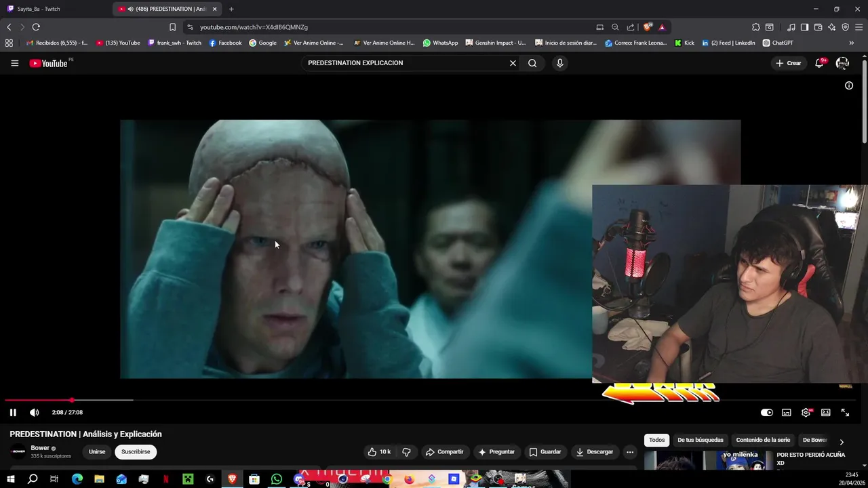Save video with Guardar button
The height and width of the screenshot is (488, 868).
[x=545, y=451]
